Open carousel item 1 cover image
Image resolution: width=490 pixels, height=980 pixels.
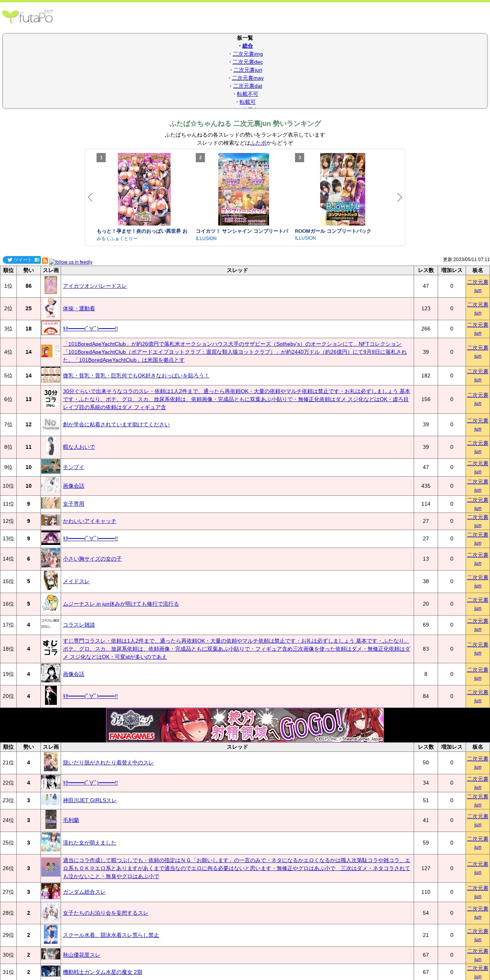[x=144, y=189]
